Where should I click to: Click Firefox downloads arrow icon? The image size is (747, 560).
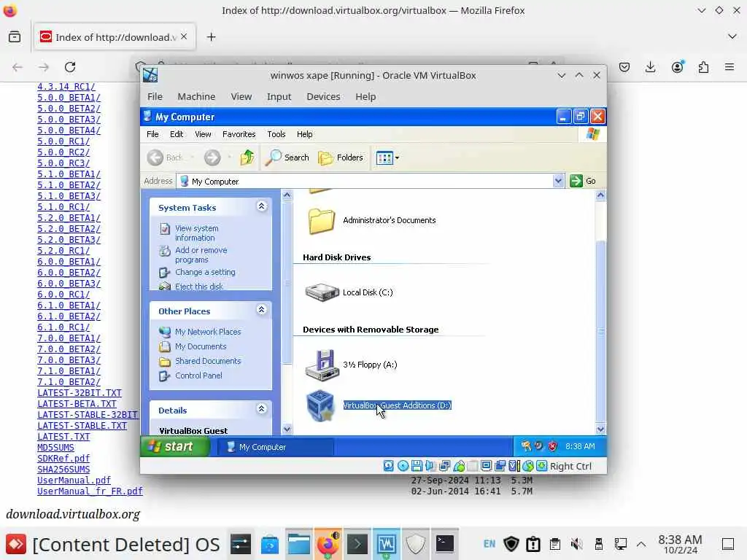[x=650, y=67]
